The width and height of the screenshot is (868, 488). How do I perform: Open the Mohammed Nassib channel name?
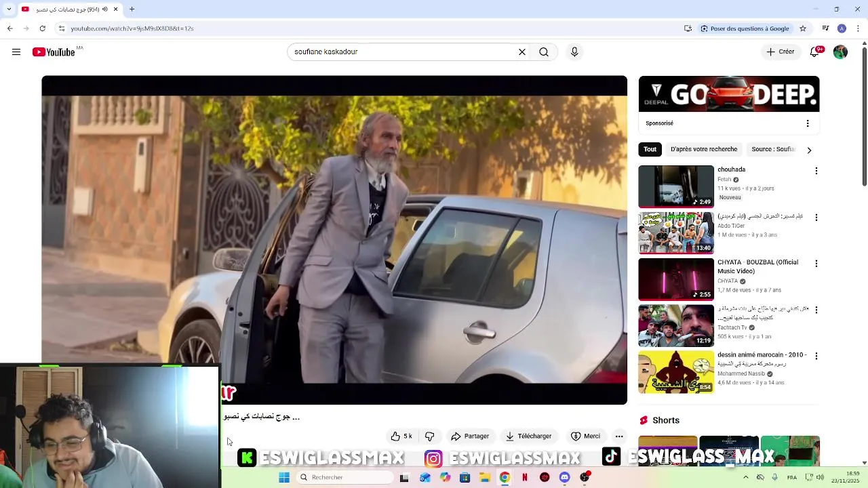pos(741,373)
